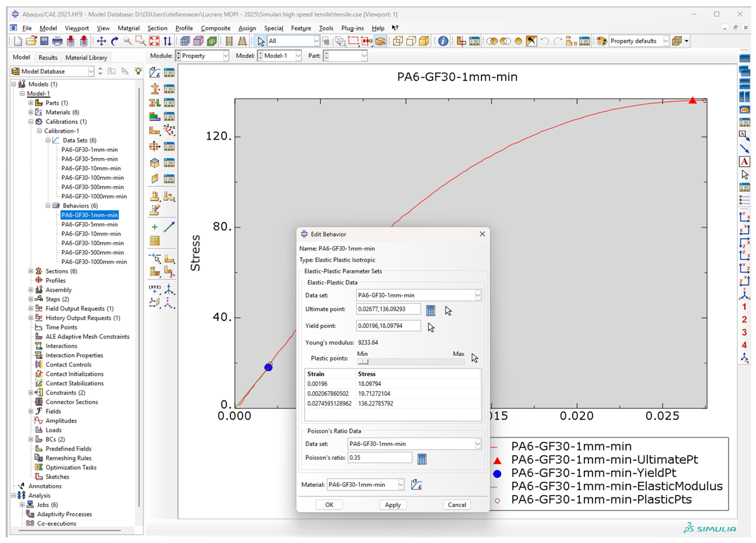Click the Create Material icon
The width and height of the screenshot is (756, 543).
click(155, 72)
